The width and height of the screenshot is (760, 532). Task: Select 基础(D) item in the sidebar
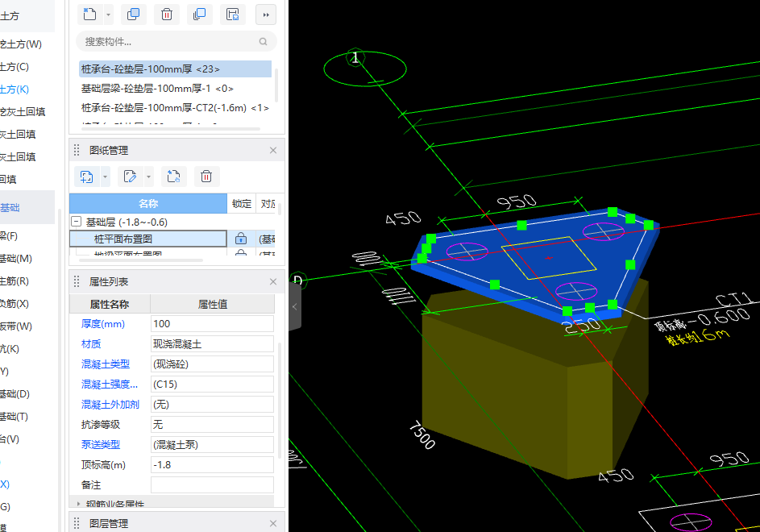coord(15,394)
